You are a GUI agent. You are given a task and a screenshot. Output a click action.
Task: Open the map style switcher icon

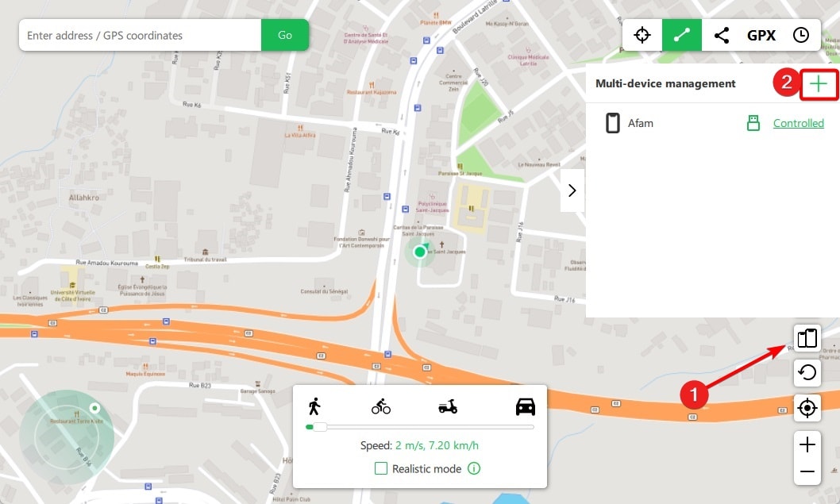point(807,338)
